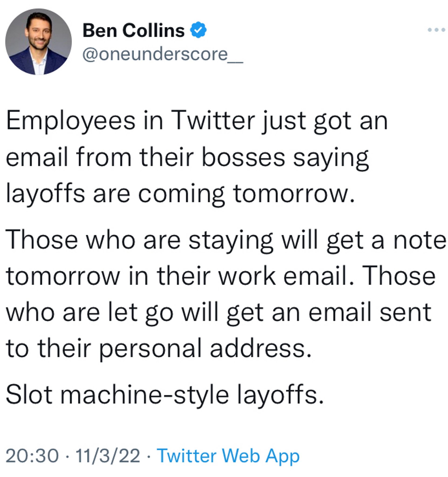The image size is (448, 477).
Task: Open the three-dot more options menu
Action: click(x=436, y=30)
